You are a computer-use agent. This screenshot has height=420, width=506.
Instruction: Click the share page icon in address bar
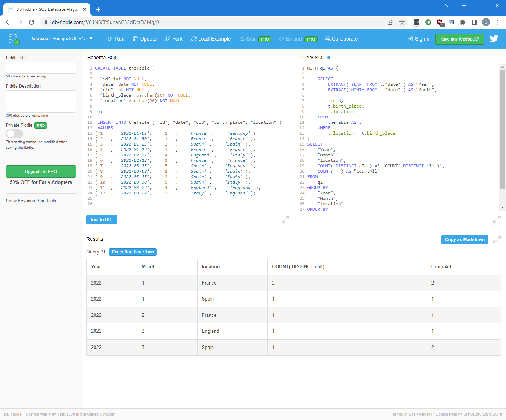click(x=390, y=22)
